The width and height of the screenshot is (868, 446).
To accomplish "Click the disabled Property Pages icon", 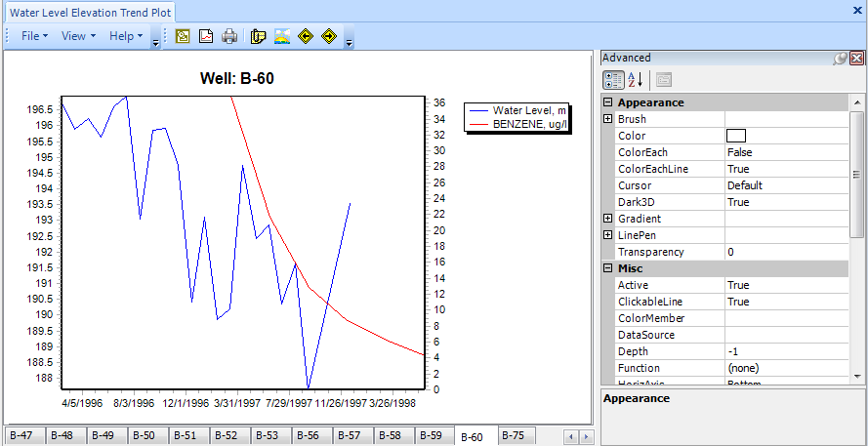I will point(664,80).
